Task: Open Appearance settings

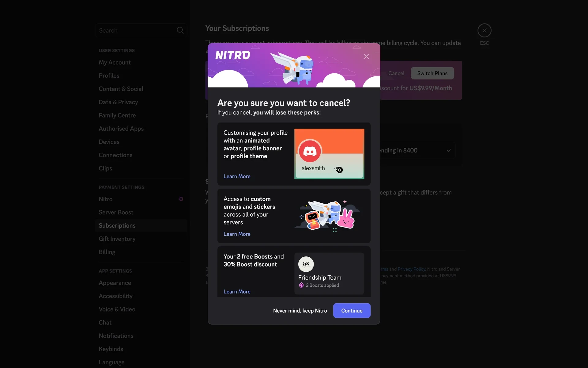Action: point(141,283)
